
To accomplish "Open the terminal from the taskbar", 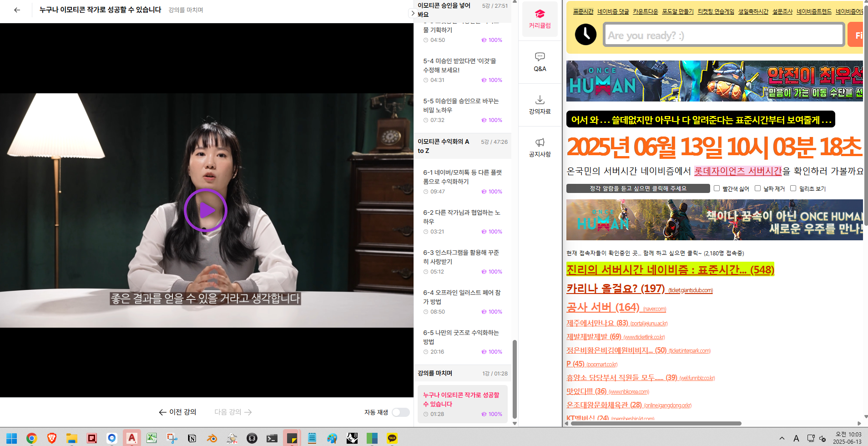I will [x=272, y=438].
